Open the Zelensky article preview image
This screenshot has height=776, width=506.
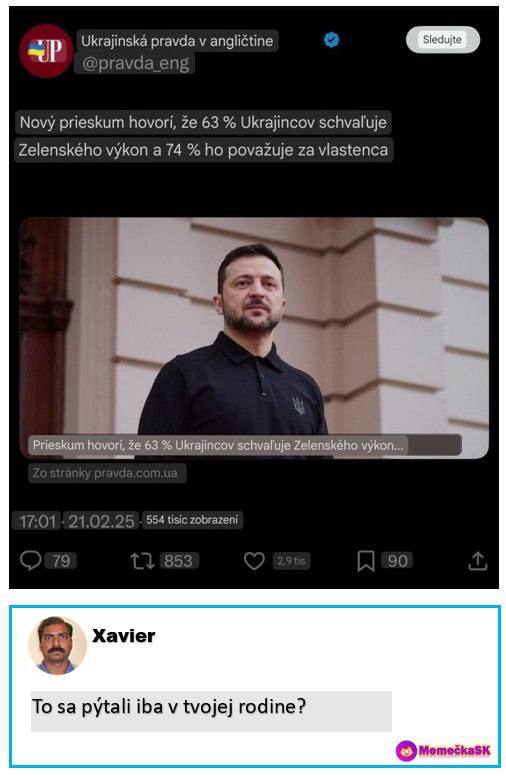254,338
